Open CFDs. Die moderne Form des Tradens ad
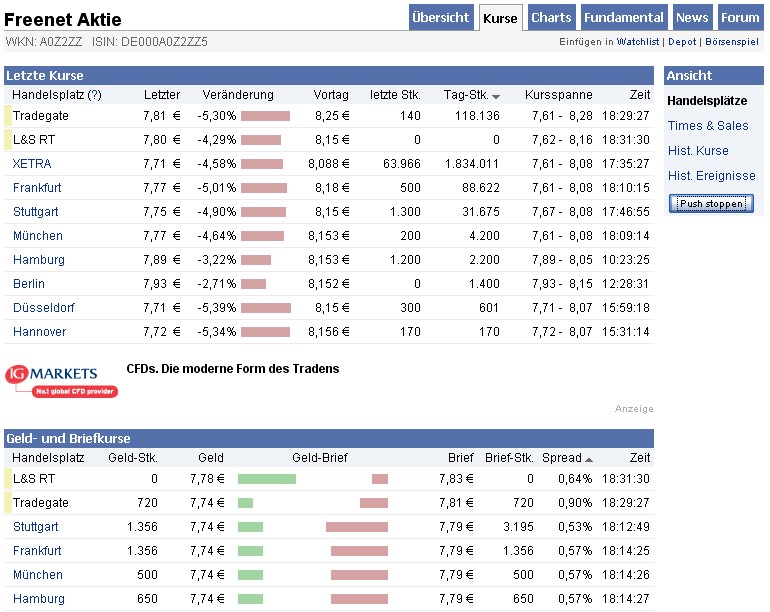The width and height of the screenshot is (770, 612). click(233, 369)
